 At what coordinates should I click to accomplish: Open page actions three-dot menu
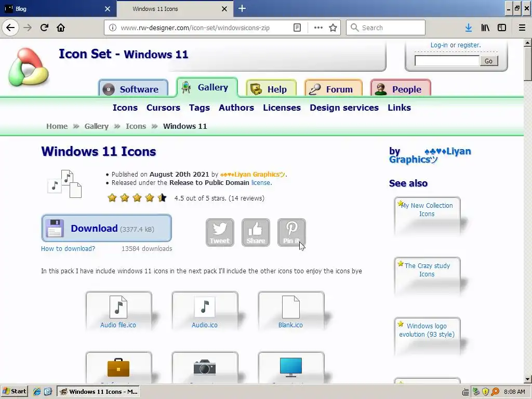pos(318,28)
